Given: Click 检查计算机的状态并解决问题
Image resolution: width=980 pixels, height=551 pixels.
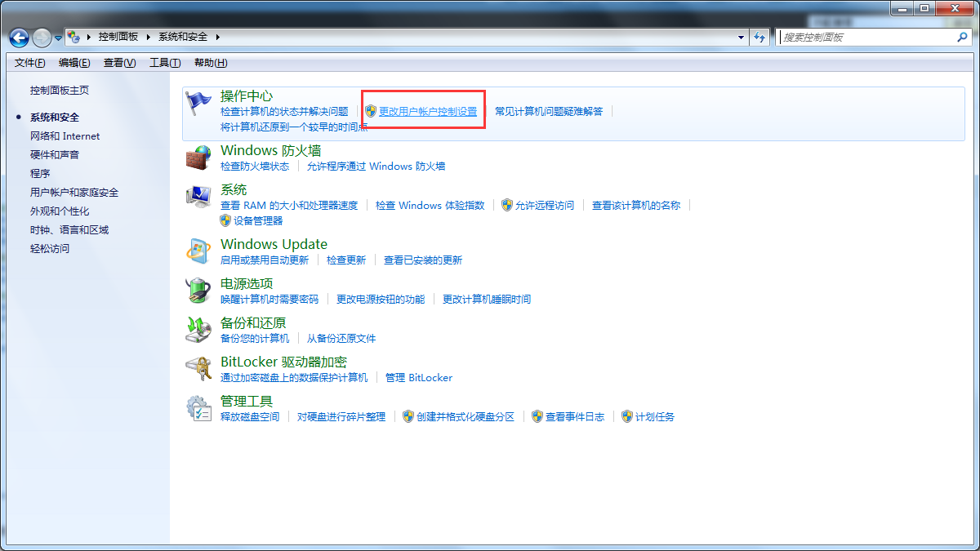Looking at the screenshot, I should [x=284, y=112].
